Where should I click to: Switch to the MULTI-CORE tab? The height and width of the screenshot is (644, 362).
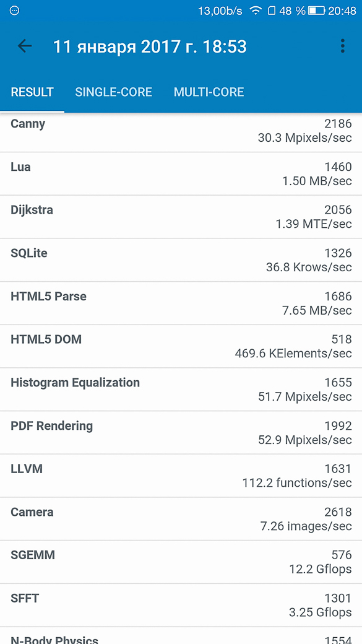point(209,92)
